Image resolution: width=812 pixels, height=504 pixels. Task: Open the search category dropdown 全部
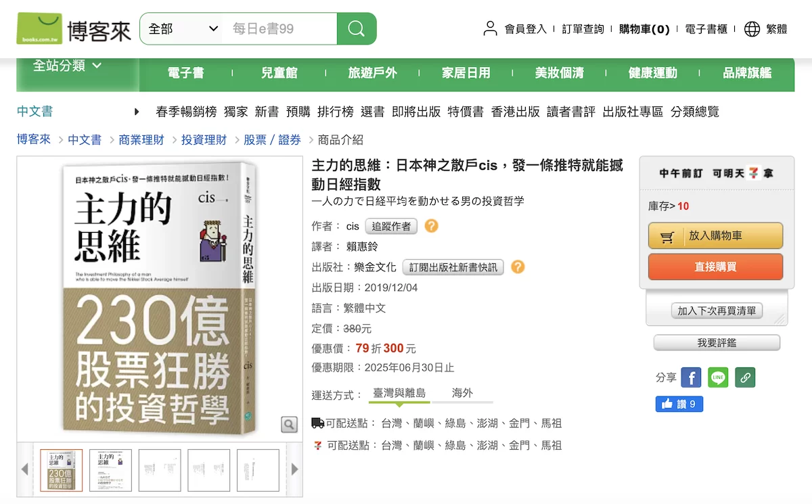click(183, 29)
